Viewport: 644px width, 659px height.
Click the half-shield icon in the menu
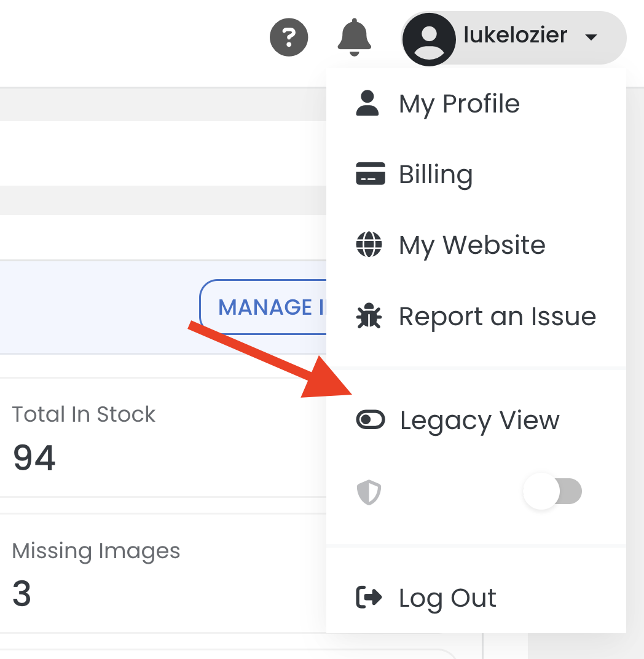(x=369, y=492)
